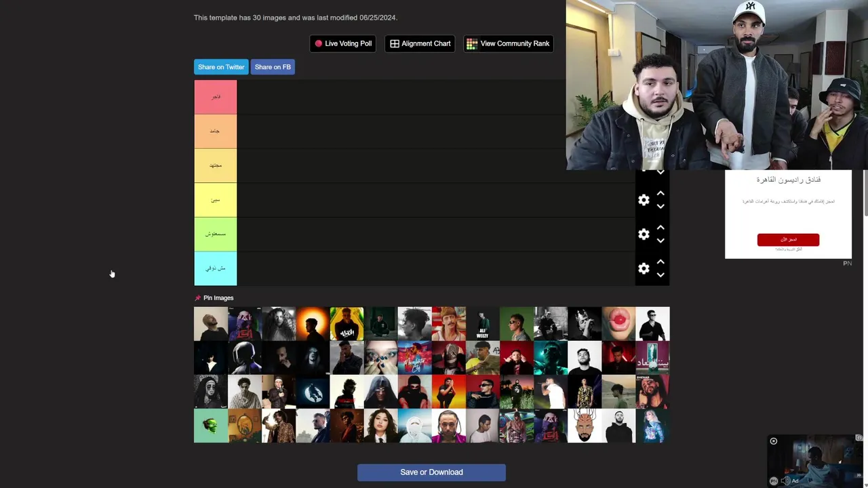Select the crouching man on orange gradient thumbnail
This screenshot has width=868, height=488.
coord(449,392)
